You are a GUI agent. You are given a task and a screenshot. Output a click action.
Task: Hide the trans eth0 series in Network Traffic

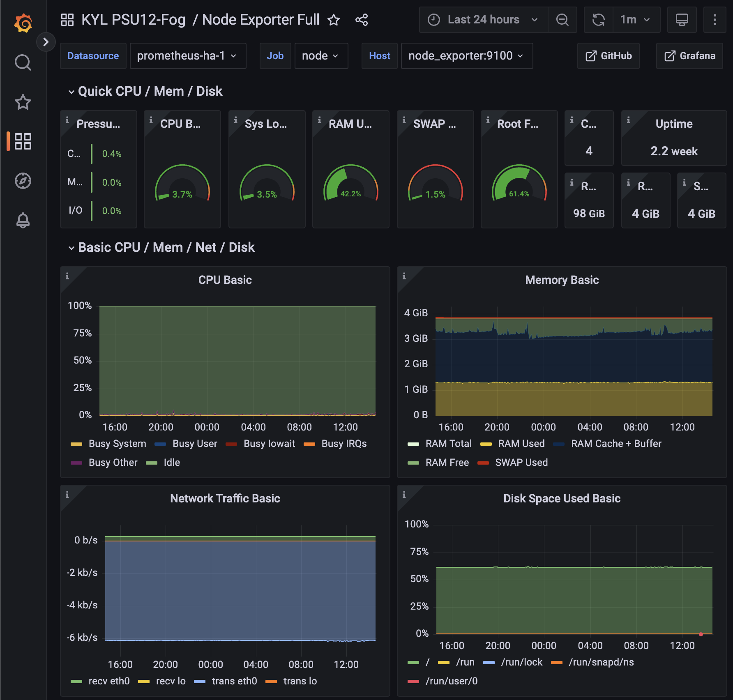[234, 681]
